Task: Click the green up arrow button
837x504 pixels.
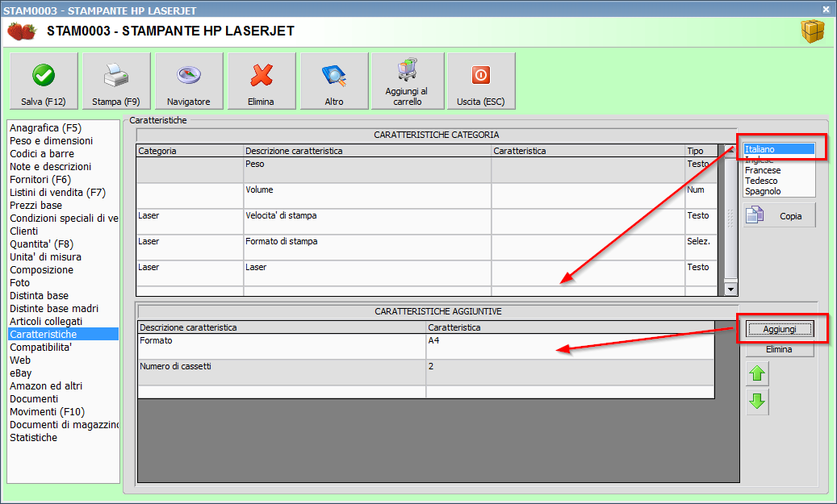Action: click(757, 374)
